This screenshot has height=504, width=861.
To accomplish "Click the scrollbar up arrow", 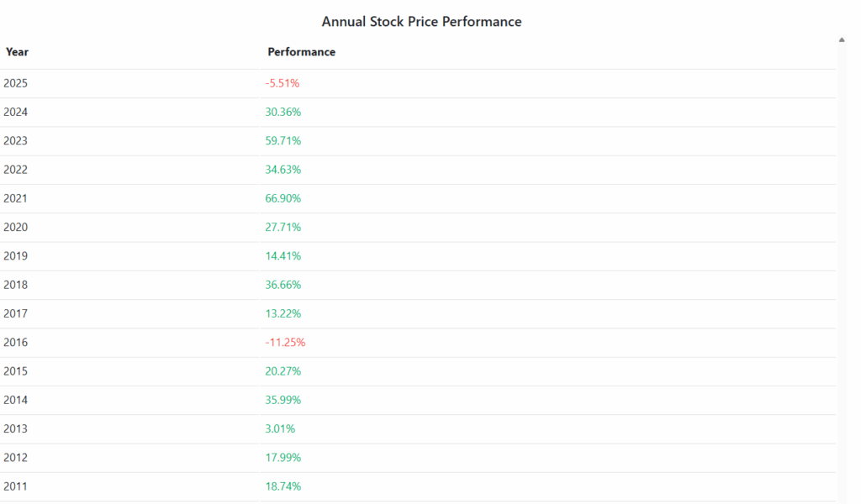I will 842,39.
